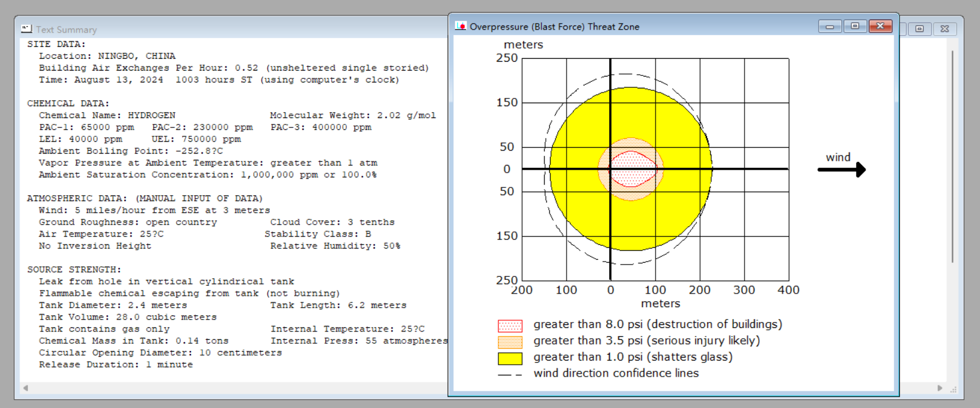Click Tank Length: 6.2 meters text
The height and width of the screenshot is (408, 980).
click(x=339, y=305)
